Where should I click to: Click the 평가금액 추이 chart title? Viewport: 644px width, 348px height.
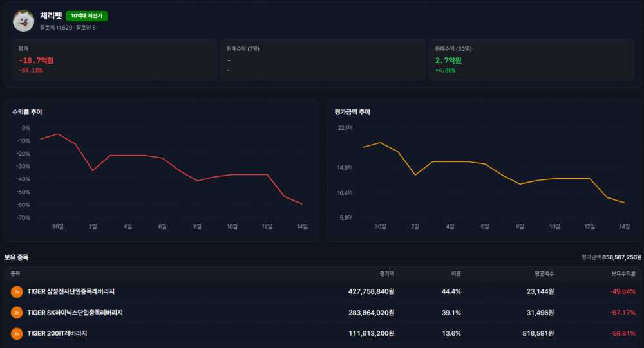coord(352,112)
